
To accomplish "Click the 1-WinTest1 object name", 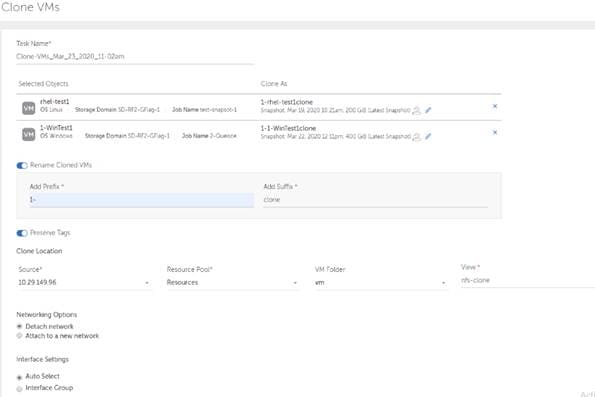I will click(x=56, y=128).
